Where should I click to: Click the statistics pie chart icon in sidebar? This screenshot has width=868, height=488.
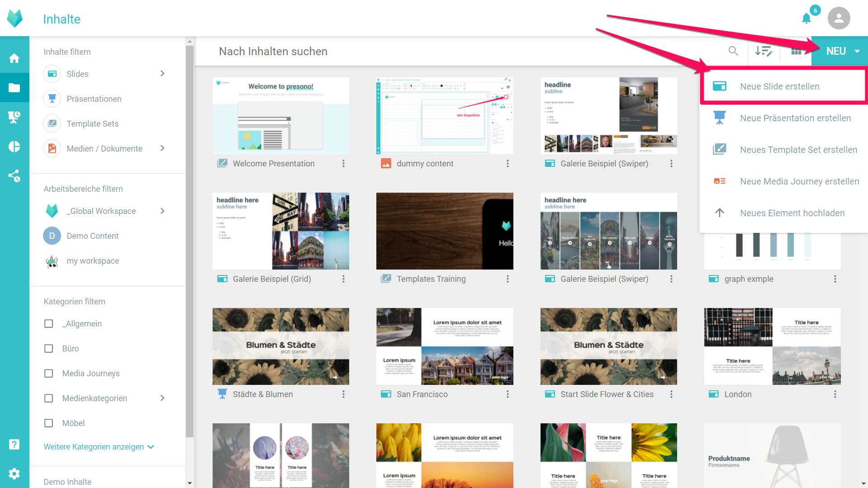14,146
